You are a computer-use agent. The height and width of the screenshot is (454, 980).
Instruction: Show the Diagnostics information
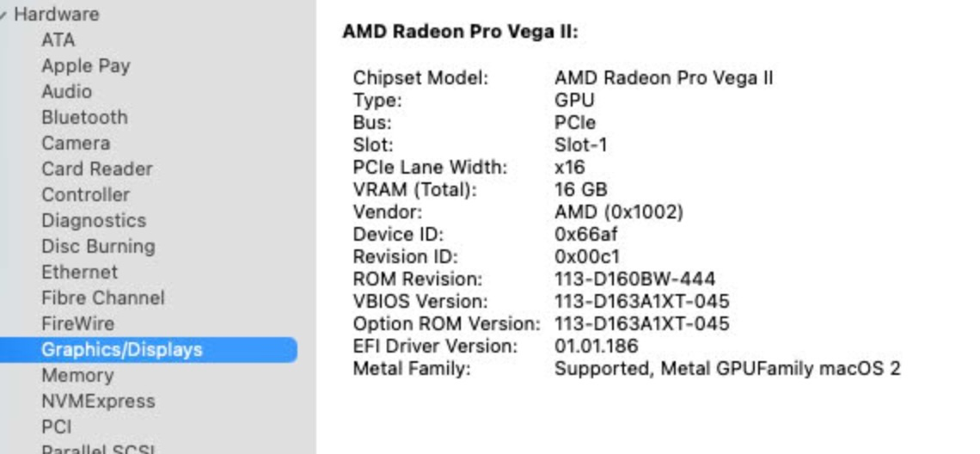(94, 221)
